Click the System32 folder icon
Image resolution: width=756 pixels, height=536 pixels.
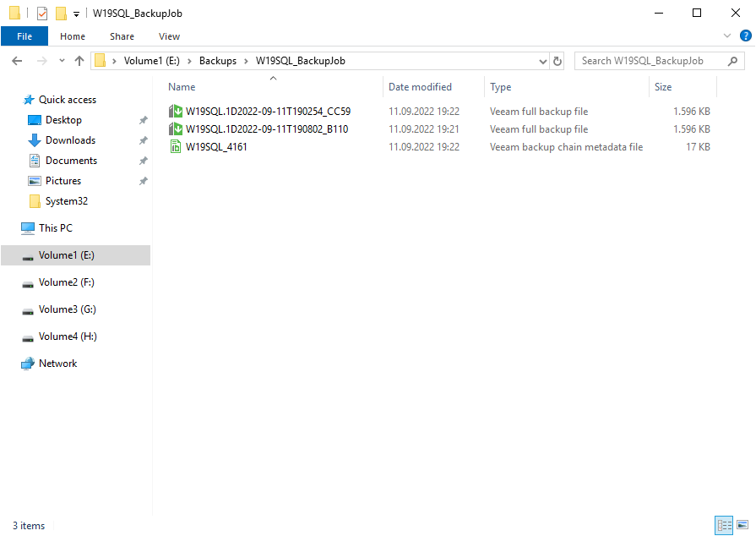coord(35,201)
